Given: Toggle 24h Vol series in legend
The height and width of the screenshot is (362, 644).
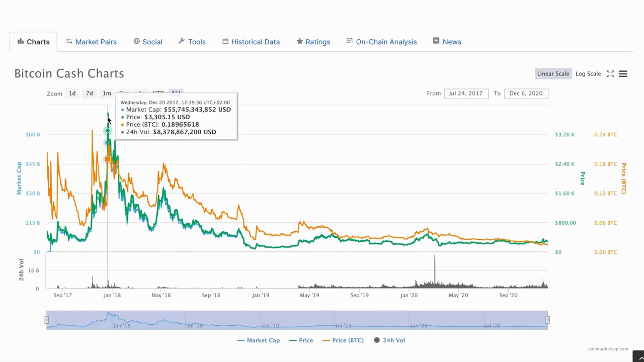Looking at the screenshot, I should [x=389, y=340].
